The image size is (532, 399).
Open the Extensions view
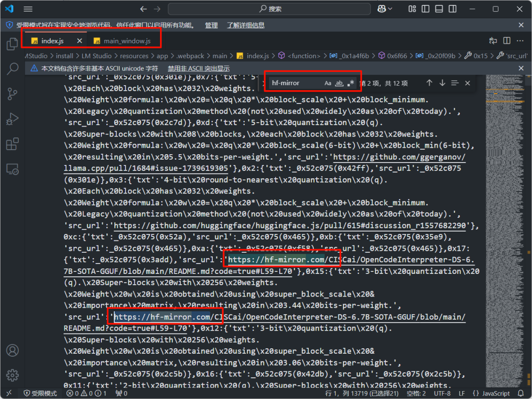tap(12, 144)
